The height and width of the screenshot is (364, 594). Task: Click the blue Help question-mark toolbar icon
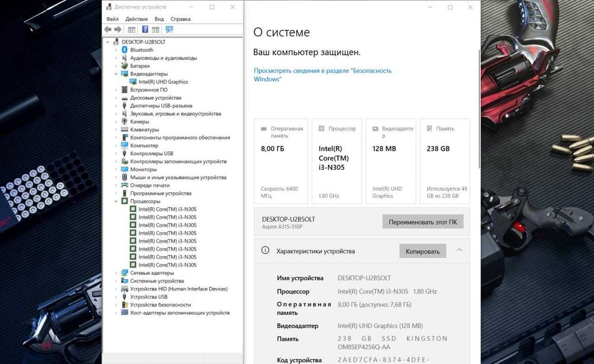(145, 29)
